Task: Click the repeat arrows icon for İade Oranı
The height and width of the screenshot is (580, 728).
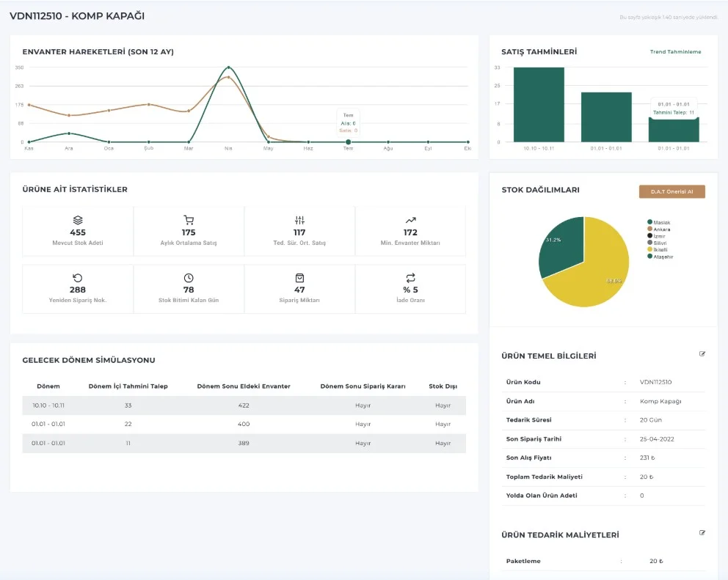Action: pyautogui.click(x=410, y=278)
